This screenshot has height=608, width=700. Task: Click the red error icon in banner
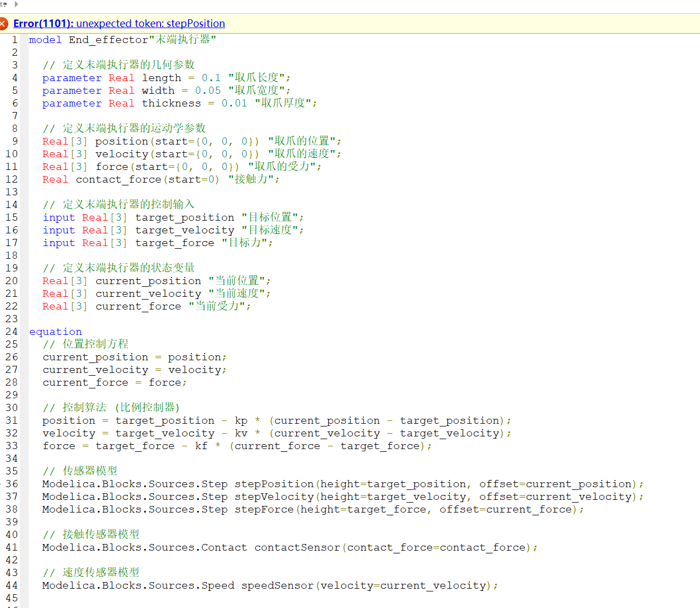pyautogui.click(x=3, y=23)
